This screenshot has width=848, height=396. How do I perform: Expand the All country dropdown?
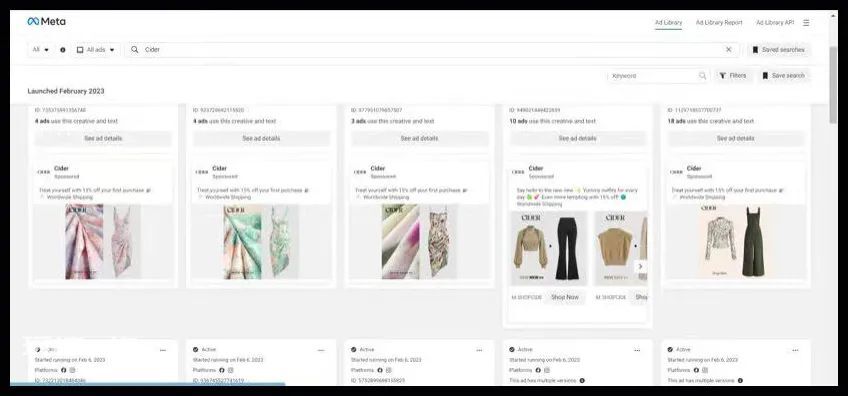(x=41, y=50)
